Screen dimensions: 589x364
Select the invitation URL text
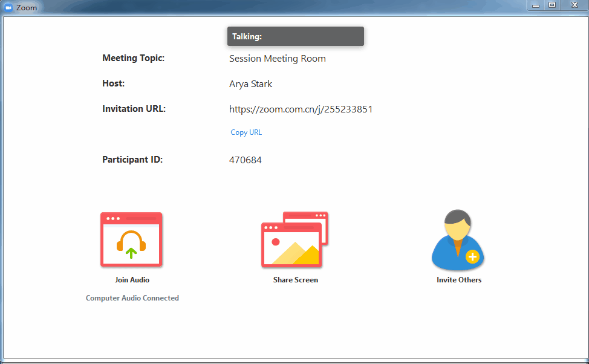[301, 109]
